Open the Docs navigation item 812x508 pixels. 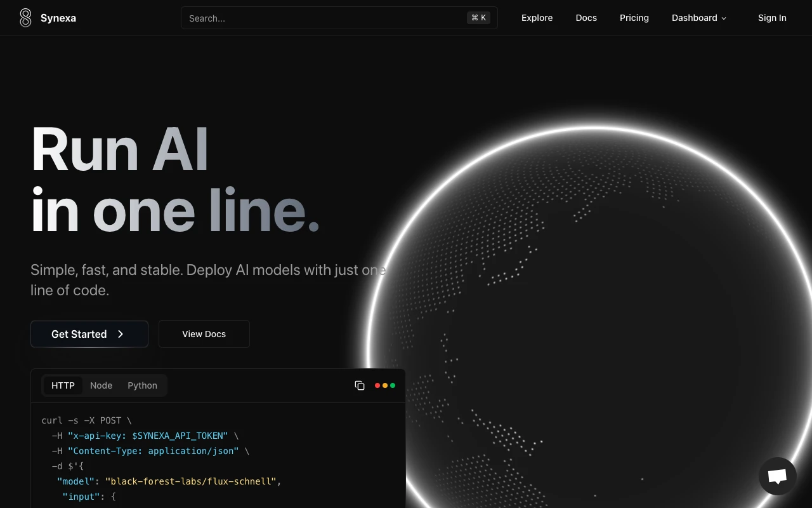coord(586,18)
